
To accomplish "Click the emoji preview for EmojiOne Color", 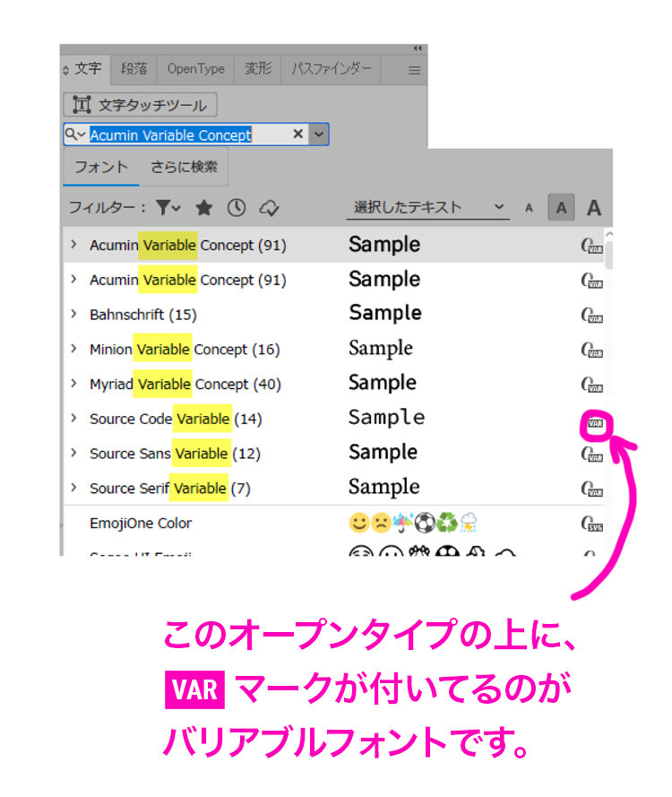I will [x=413, y=523].
